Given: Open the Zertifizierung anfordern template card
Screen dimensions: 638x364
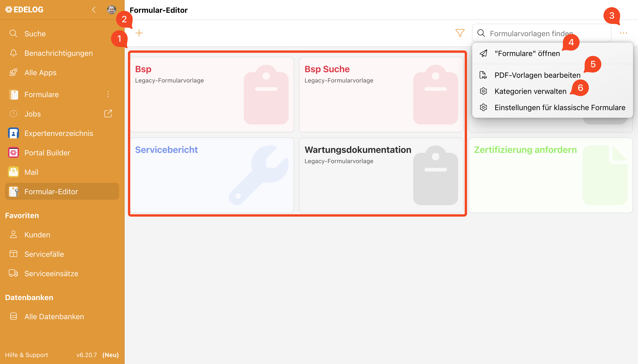Looking at the screenshot, I should (x=551, y=175).
